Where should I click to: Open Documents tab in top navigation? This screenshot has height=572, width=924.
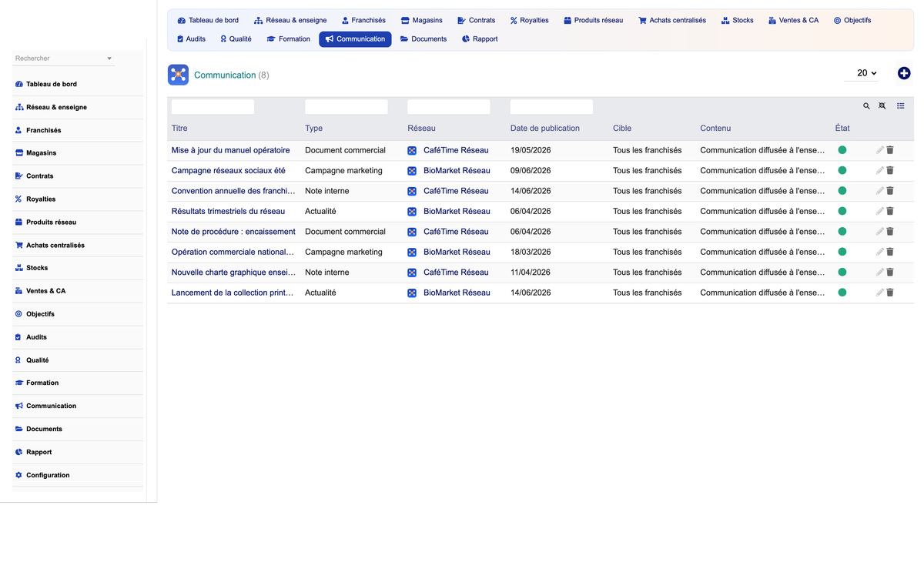(x=423, y=38)
